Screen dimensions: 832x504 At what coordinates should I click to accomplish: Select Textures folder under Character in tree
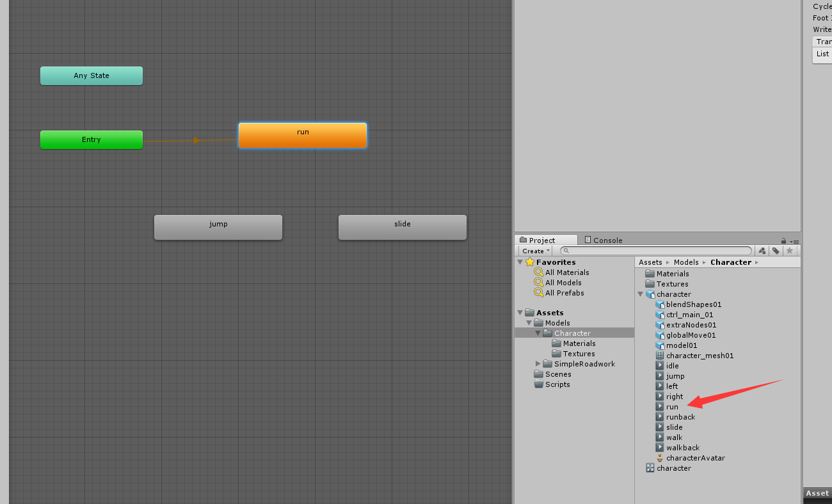573,354
